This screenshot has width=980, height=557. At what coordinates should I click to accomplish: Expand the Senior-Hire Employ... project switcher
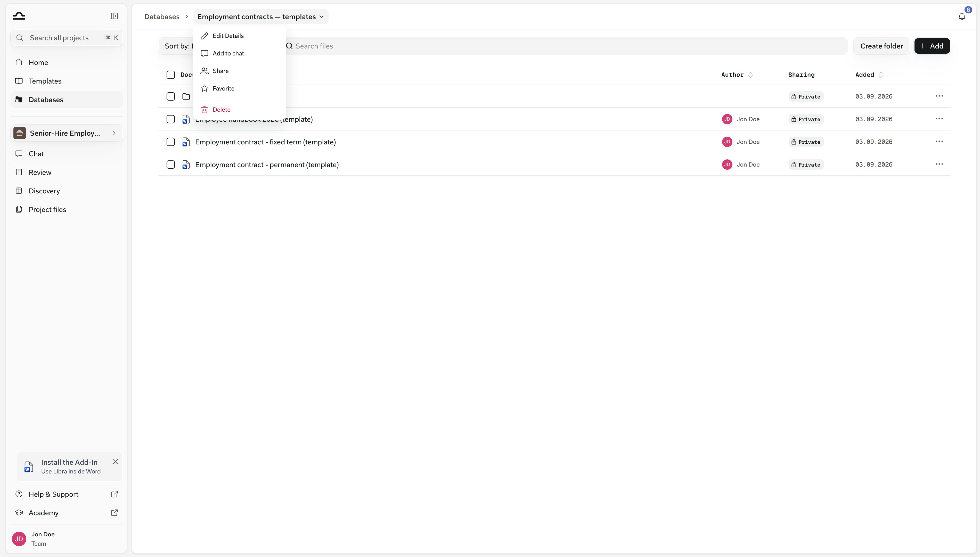coord(67,133)
